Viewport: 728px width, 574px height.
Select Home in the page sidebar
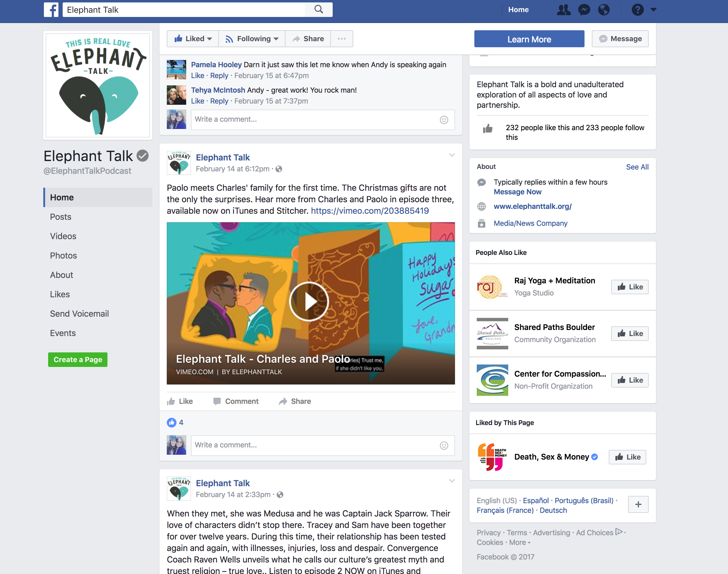(98, 197)
